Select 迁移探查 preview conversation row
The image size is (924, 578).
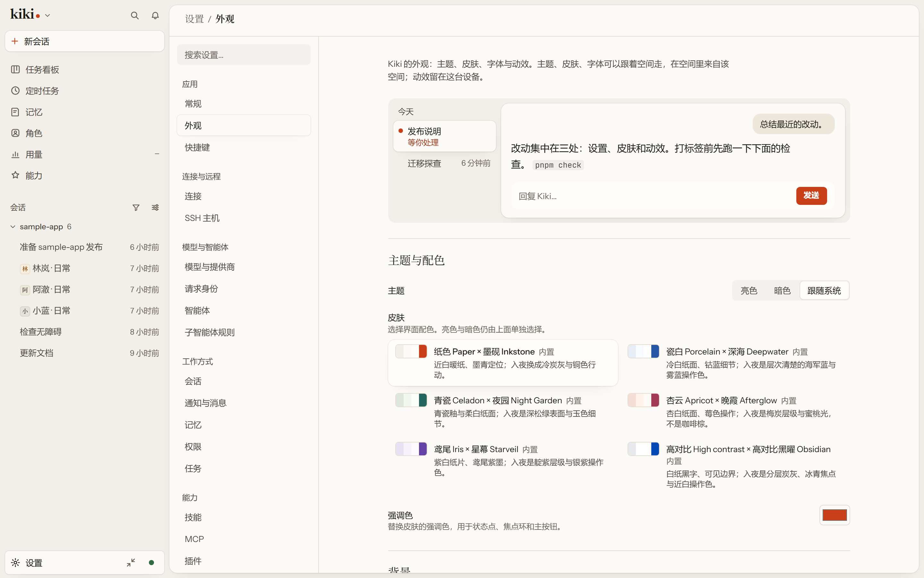coord(444,163)
